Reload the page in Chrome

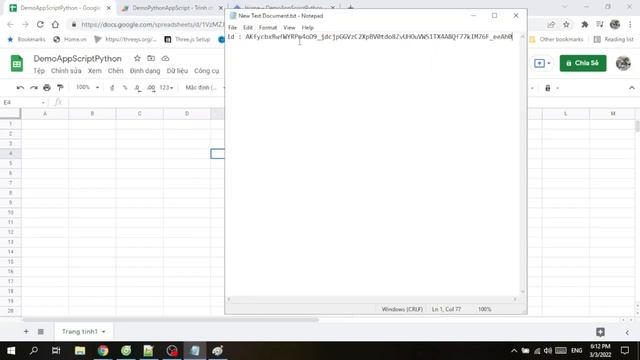pos(40,24)
